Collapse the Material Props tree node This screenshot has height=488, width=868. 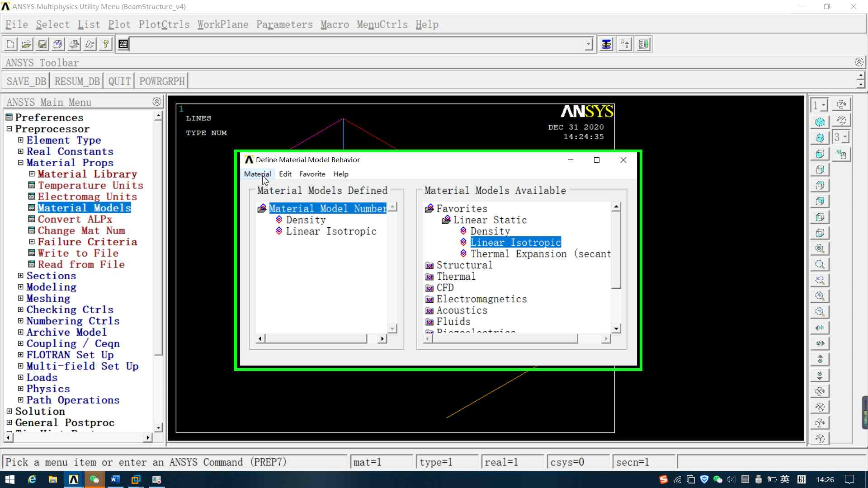pyautogui.click(x=20, y=163)
